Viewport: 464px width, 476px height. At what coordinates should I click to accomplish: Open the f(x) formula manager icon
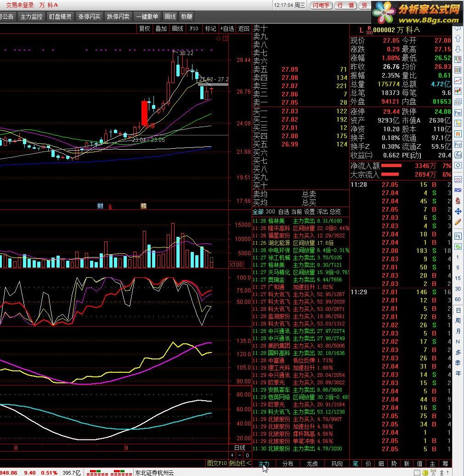458,155
